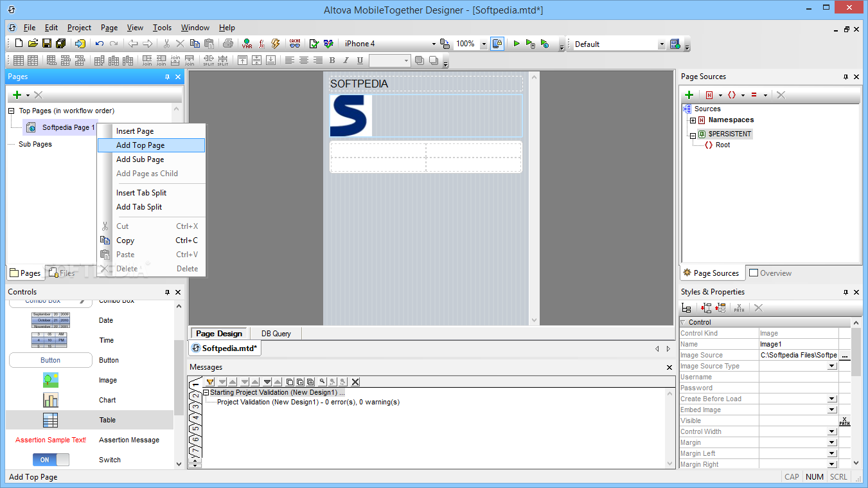
Task: Choose Copy in the context menu
Action: (x=151, y=240)
